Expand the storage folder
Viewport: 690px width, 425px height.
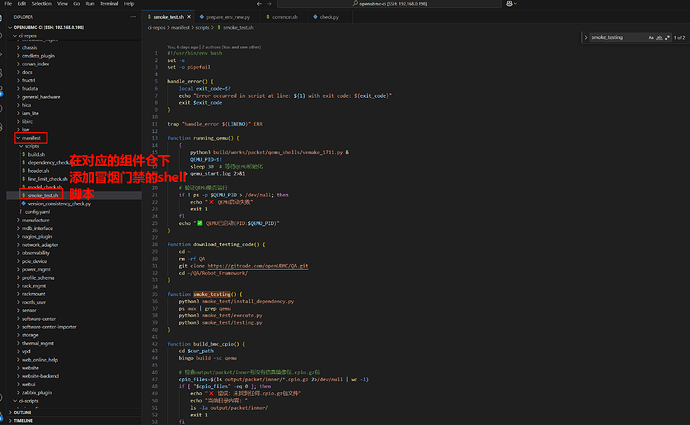click(30, 335)
